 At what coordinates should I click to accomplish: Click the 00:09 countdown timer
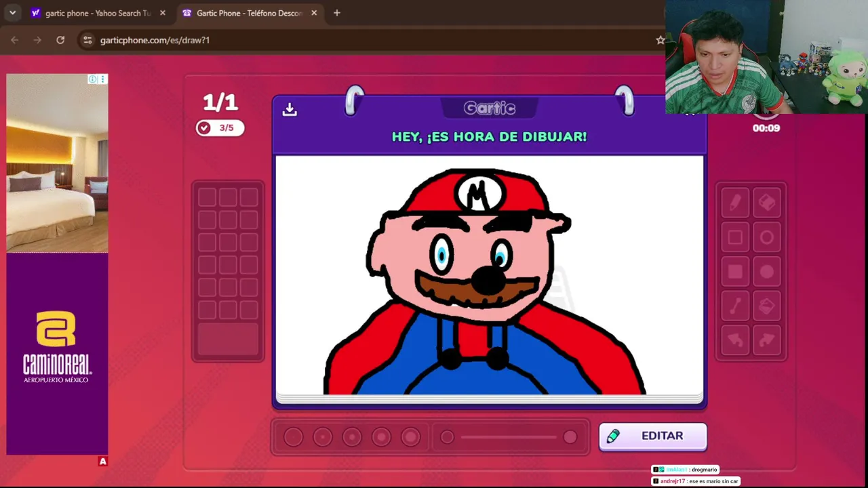[x=766, y=128]
